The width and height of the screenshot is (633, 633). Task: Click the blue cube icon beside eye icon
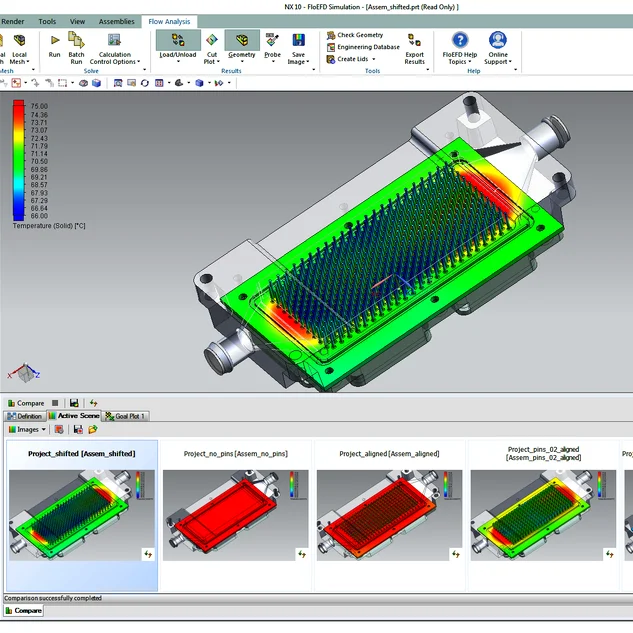(x=96, y=83)
